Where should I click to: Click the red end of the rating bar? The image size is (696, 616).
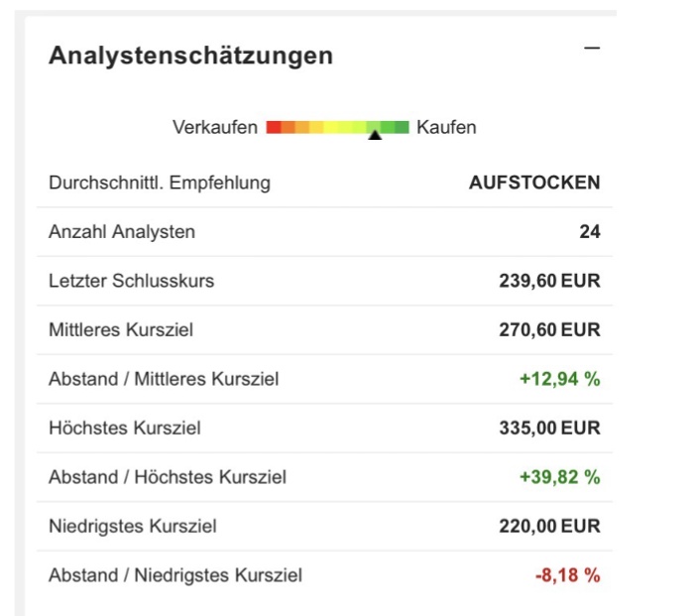(x=274, y=127)
